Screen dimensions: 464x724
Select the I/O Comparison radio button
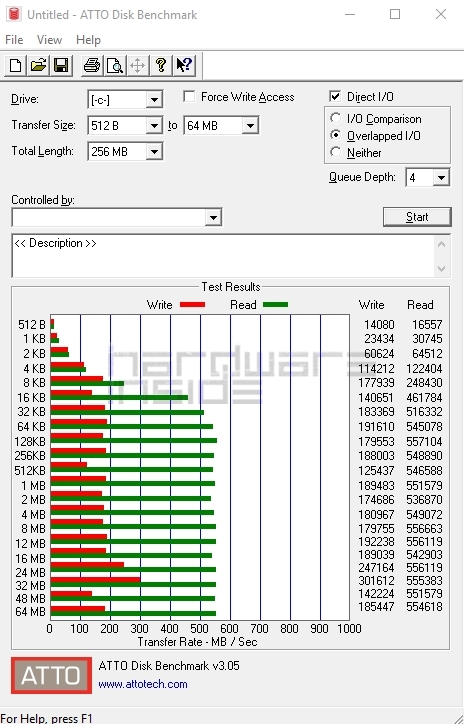pyautogui.click(x=336, y=118)
